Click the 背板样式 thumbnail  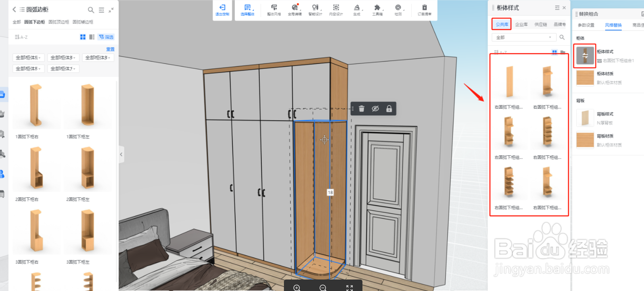585,118
